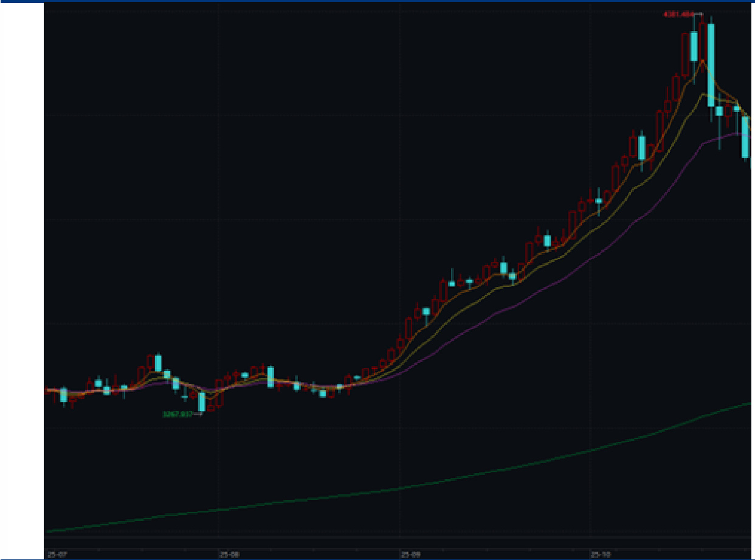
Task: Select the 25-10 date on time axis
Action: click(601, 555)
